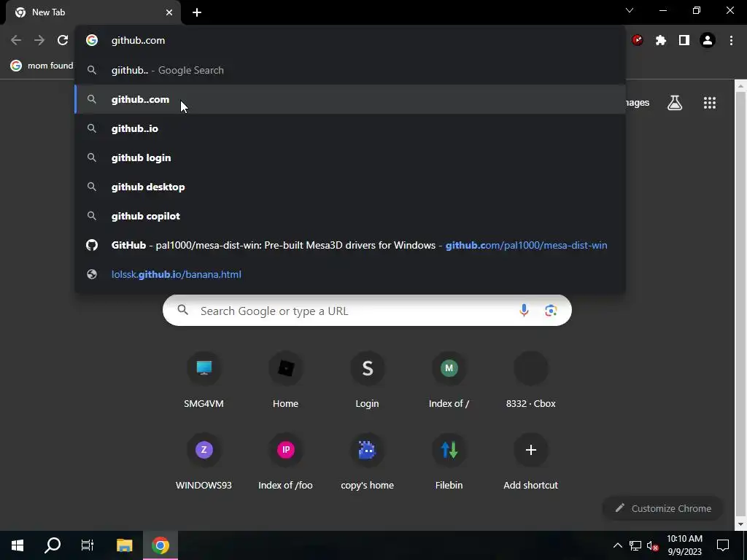Open the 'mom found' bookmark
This screenshot has width=747, height=560.
42,66
